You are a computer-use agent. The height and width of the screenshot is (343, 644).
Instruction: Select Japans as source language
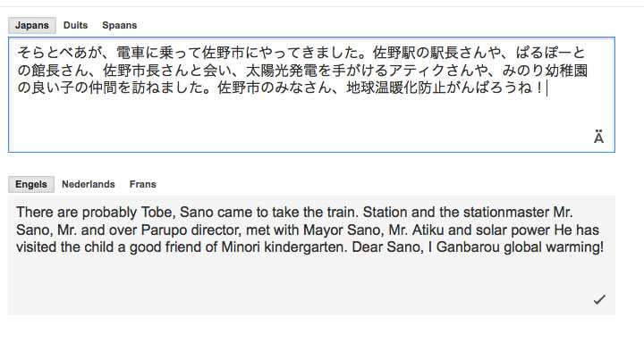(32, 25)
